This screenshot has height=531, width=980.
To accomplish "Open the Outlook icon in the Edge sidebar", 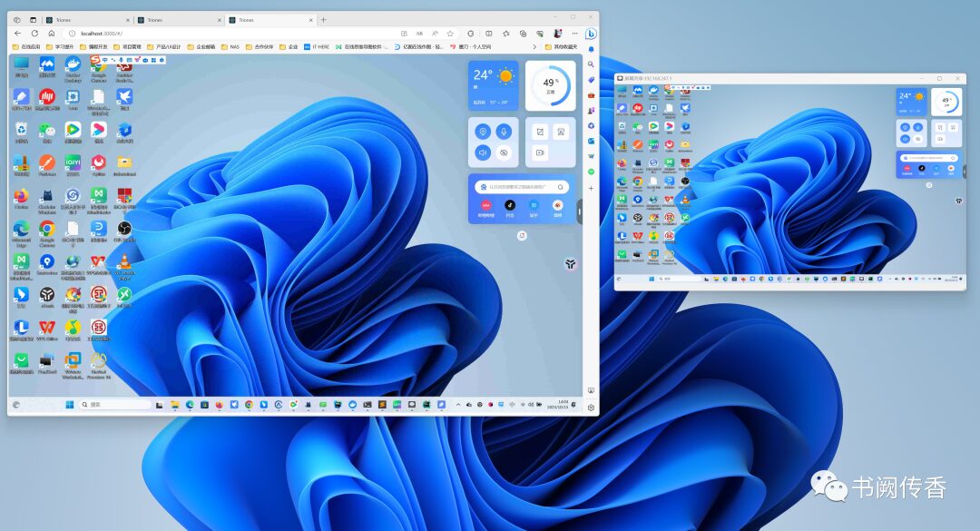I will [x=591, y=141].
